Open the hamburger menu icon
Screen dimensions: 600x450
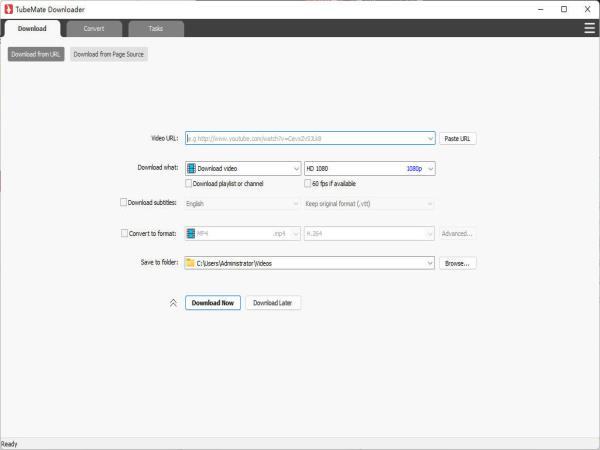click(x=589, y=28)
